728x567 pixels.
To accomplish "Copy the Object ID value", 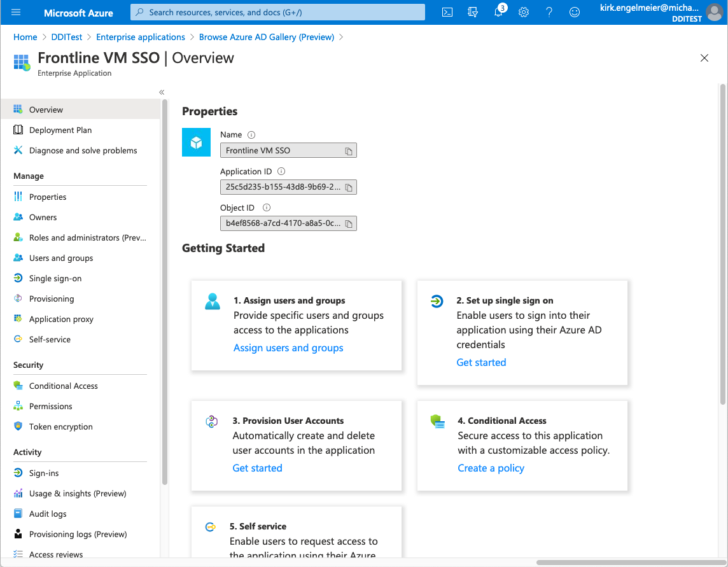I will click(x=348, y=223).
